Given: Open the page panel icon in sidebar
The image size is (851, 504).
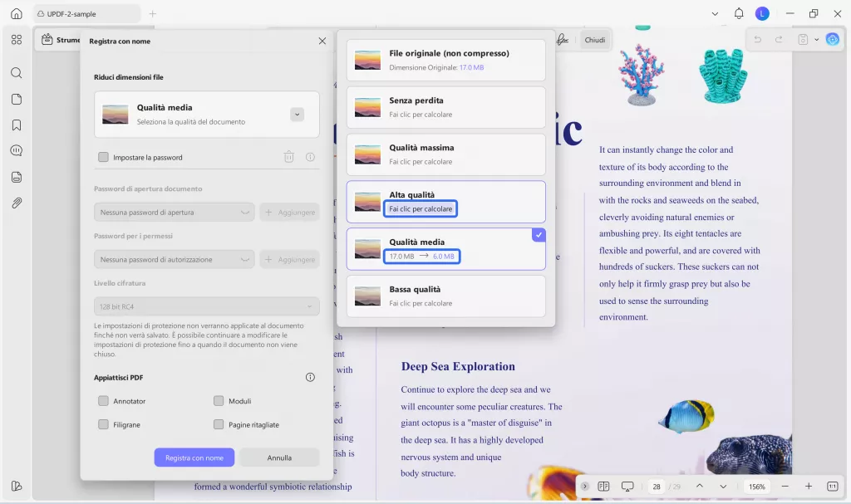Looking at the screenshot, I should tap(17, 100).
